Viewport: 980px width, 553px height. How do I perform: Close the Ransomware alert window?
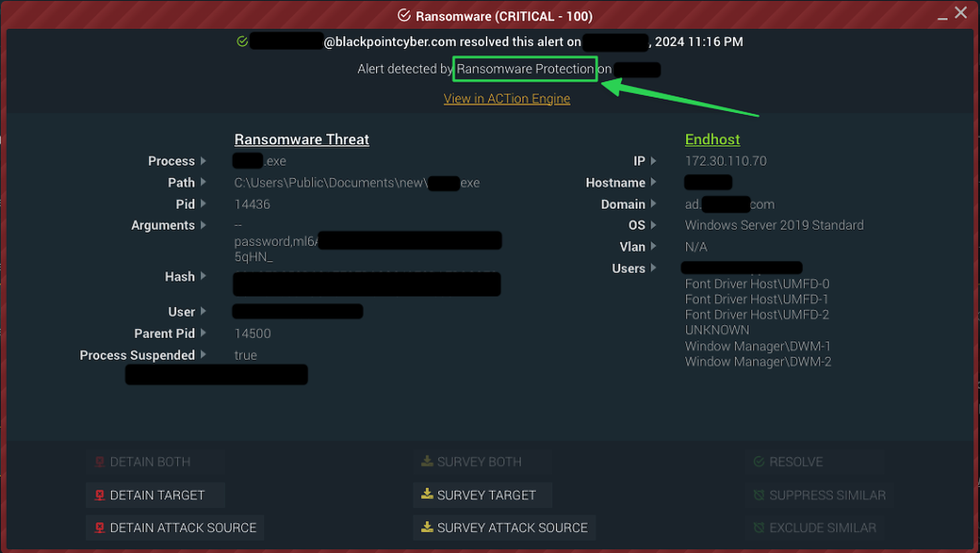[x=961, y=12]
